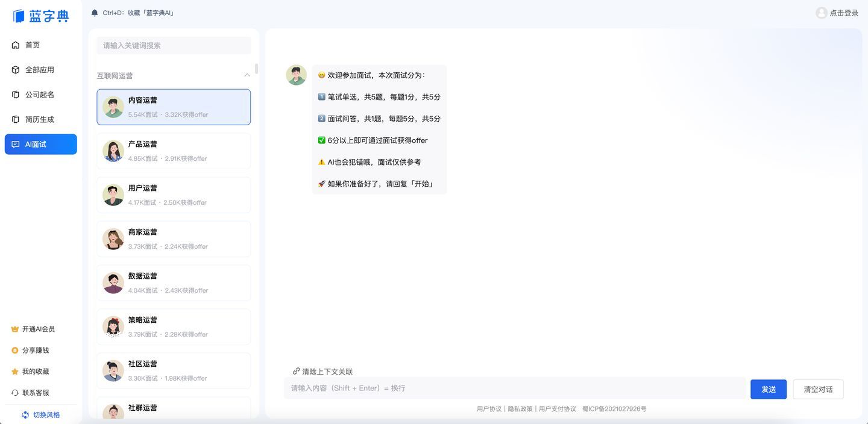Open the 公司起名 menu item
The height and width of the screenshot is (424, 868).
(41, 95)
